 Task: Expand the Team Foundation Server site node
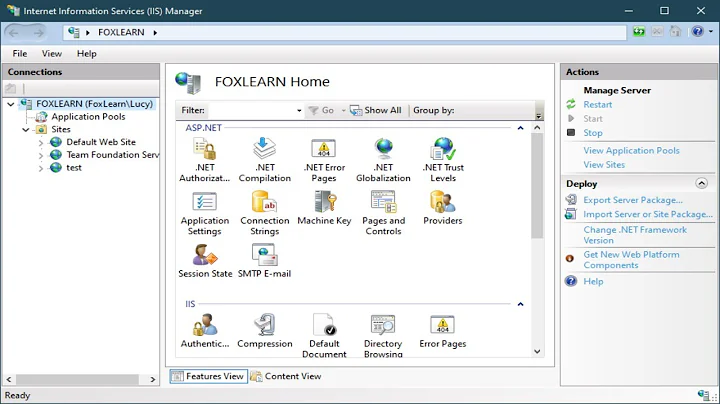click(41, 156)
